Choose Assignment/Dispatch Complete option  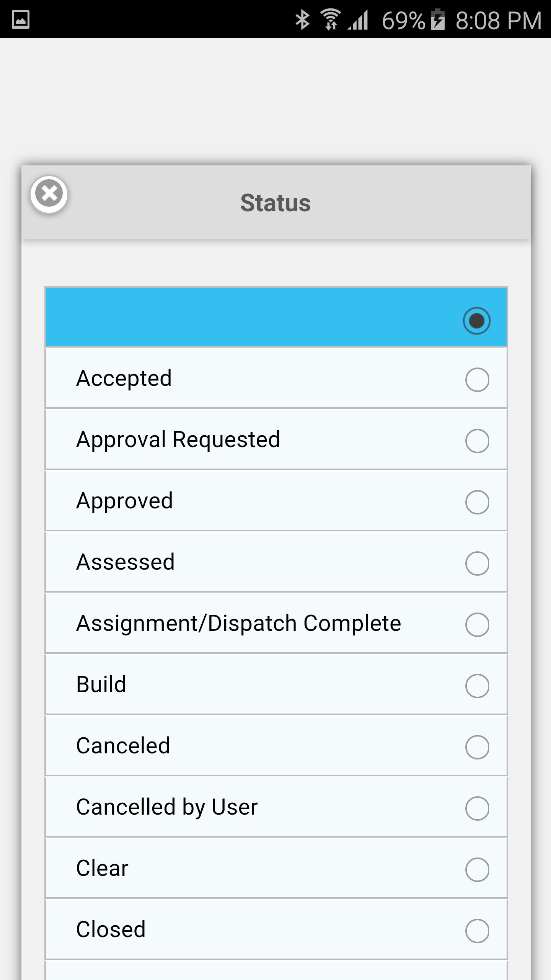(276, 623)
